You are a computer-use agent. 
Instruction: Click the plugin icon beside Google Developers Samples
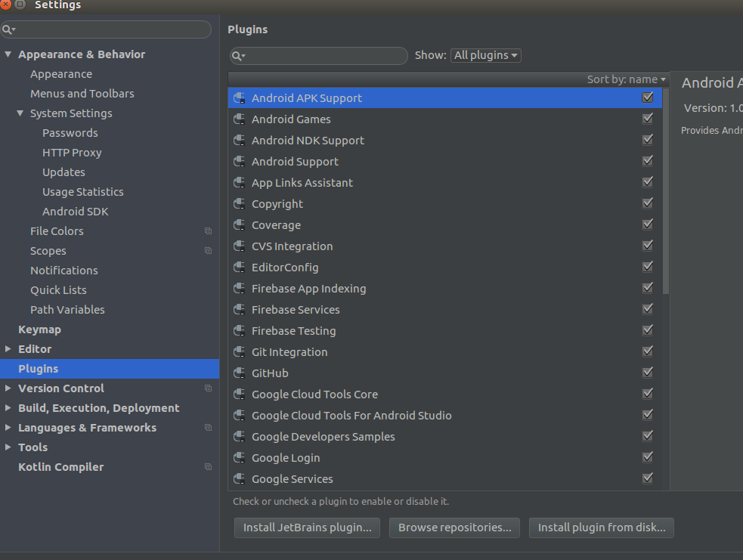[x=240, y=436]
